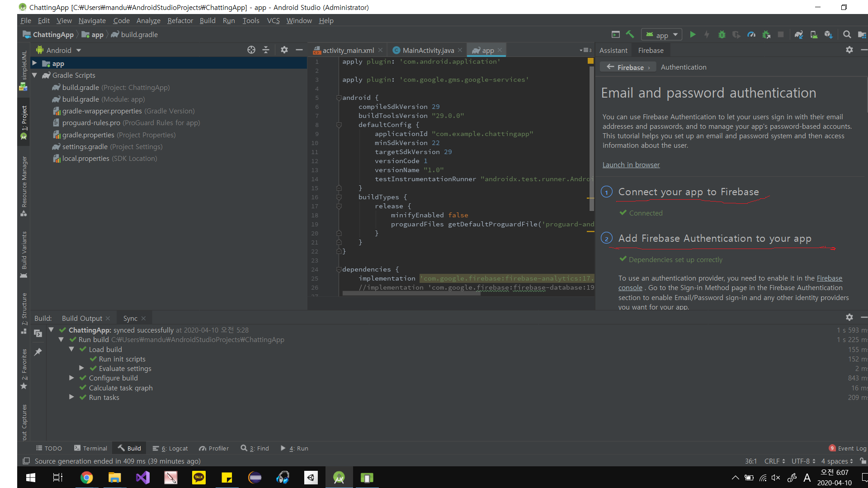The image size is (868, 488).
Task: Open the TODO tool window
Action: coord(49,448)
